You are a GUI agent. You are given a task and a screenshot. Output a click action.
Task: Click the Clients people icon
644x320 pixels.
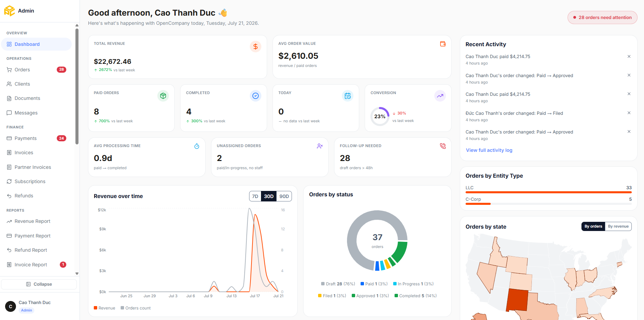point(9,84)
